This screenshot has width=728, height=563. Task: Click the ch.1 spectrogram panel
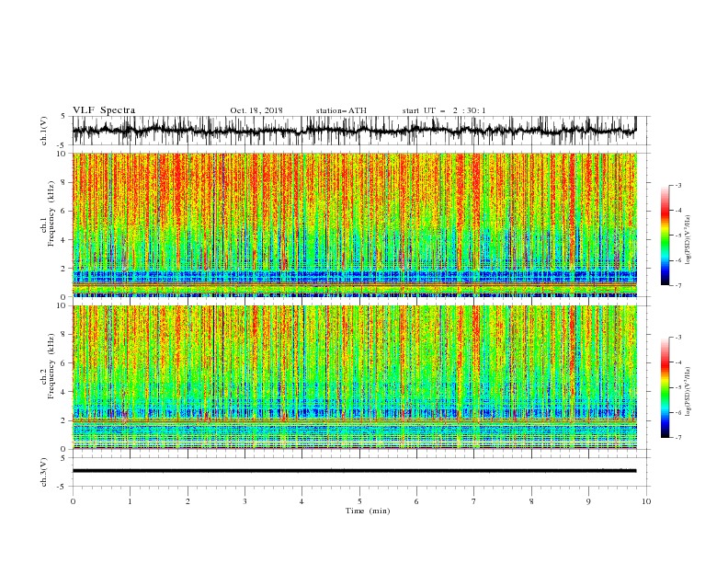pos(355,224)
